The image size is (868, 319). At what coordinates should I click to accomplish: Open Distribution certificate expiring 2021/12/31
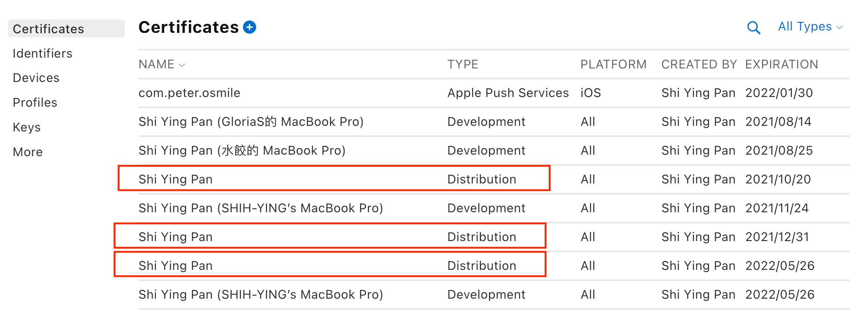(x=494, y=237)
